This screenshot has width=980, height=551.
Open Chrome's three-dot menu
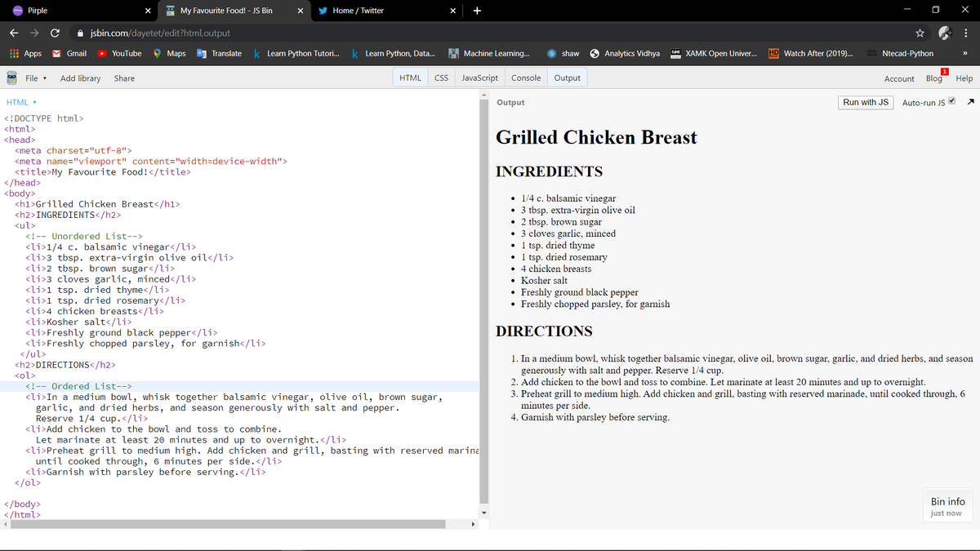click(966, 33)
